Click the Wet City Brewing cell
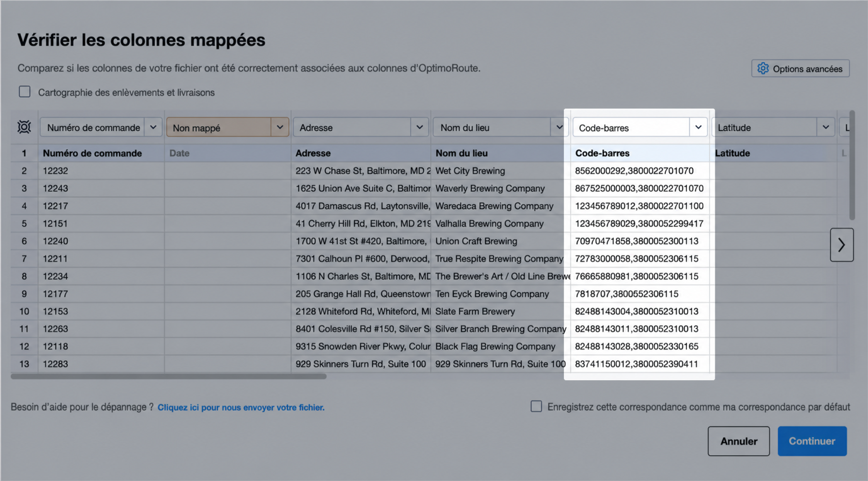 tap(501, 171)
